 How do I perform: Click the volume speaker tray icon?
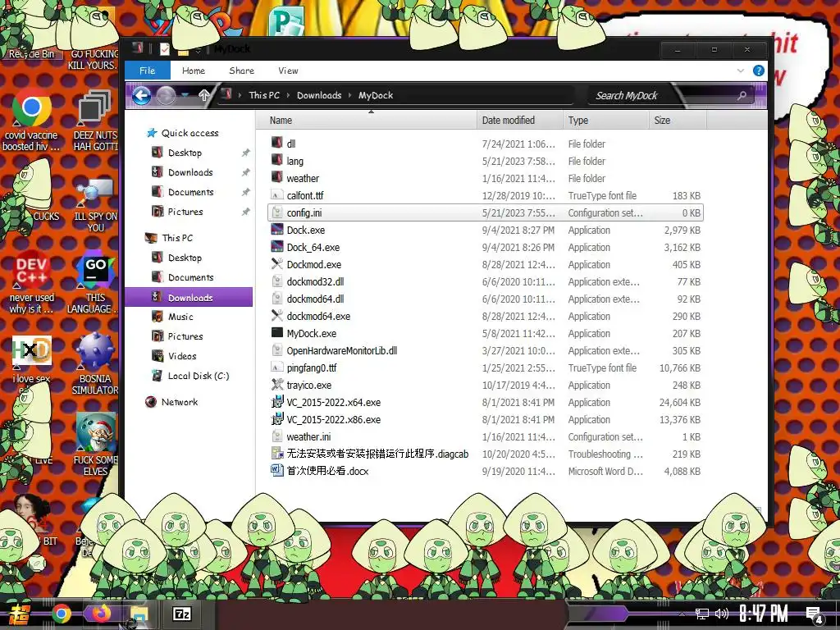722,614
